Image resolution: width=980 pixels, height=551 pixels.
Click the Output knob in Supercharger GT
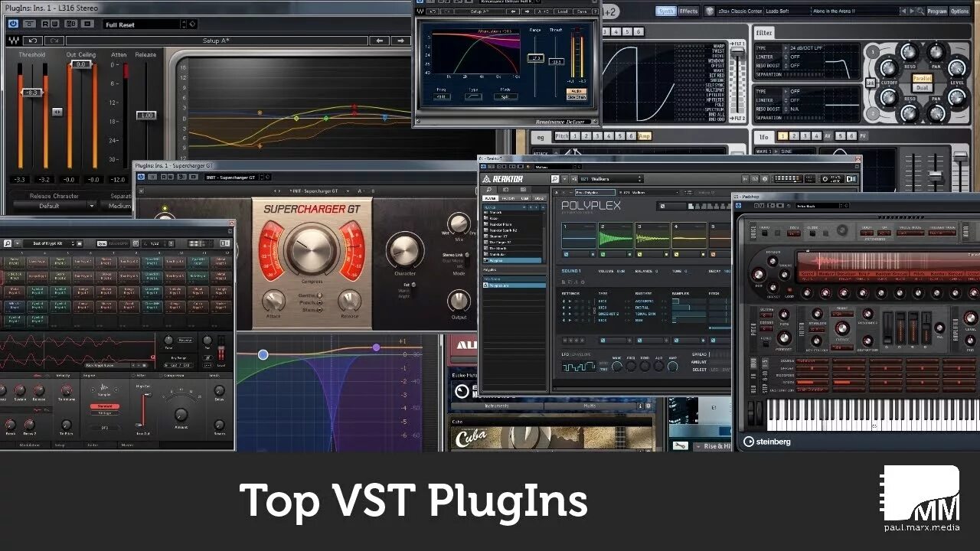pos(459,301)
